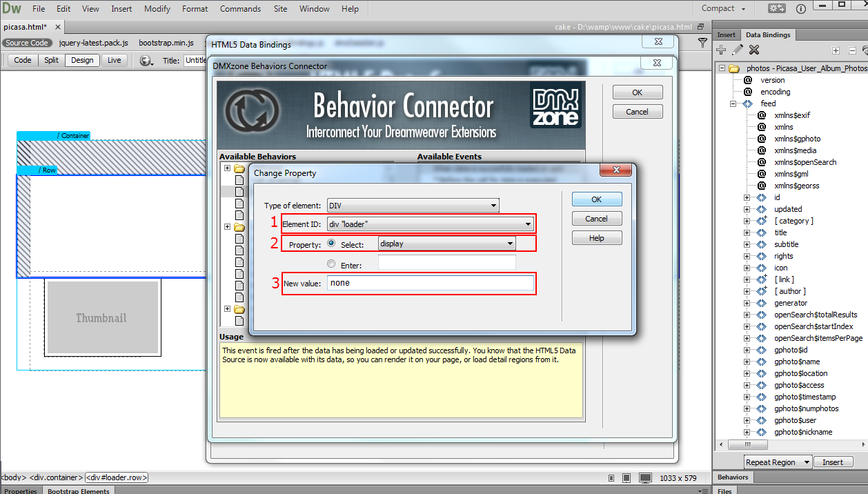Click the info circle icon in top bar

tap(800, 9)
